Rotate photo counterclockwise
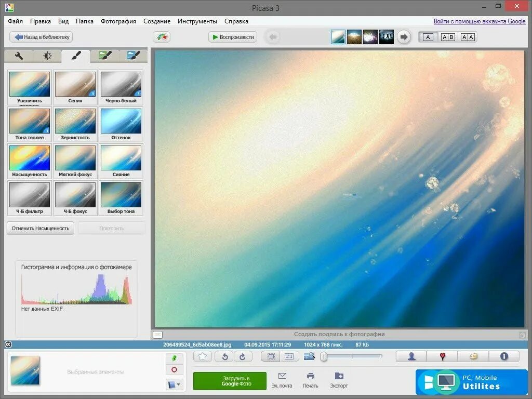This screenshot has width=532, height=399. click(224, 356)
